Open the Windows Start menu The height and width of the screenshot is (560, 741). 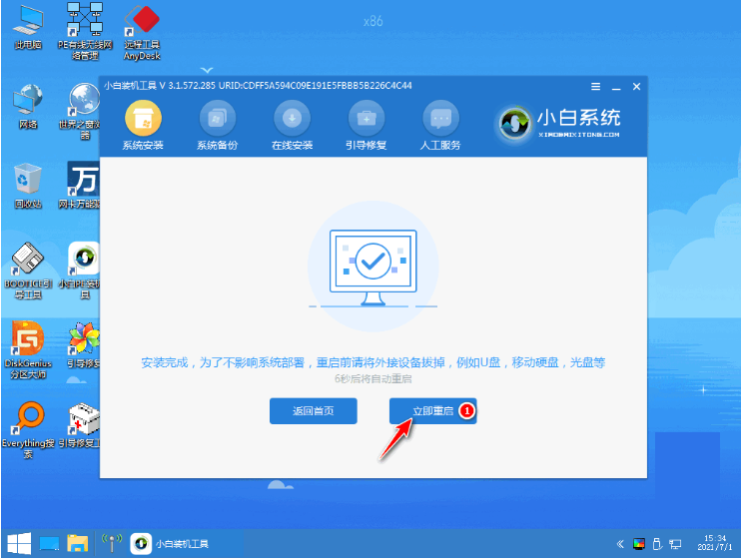point(19,544)
